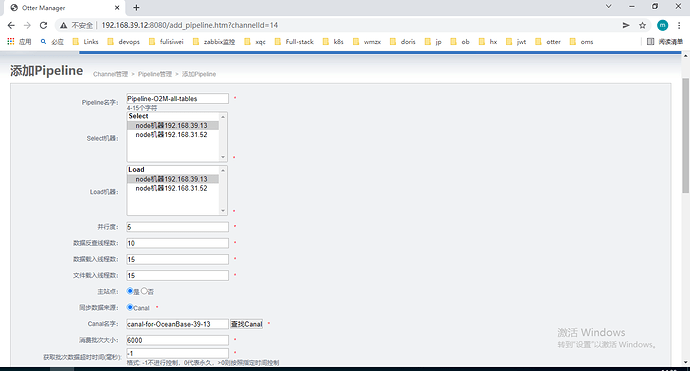
Task: Open a new browser tab
Action: pyautogui.click(x=136, y=7)
